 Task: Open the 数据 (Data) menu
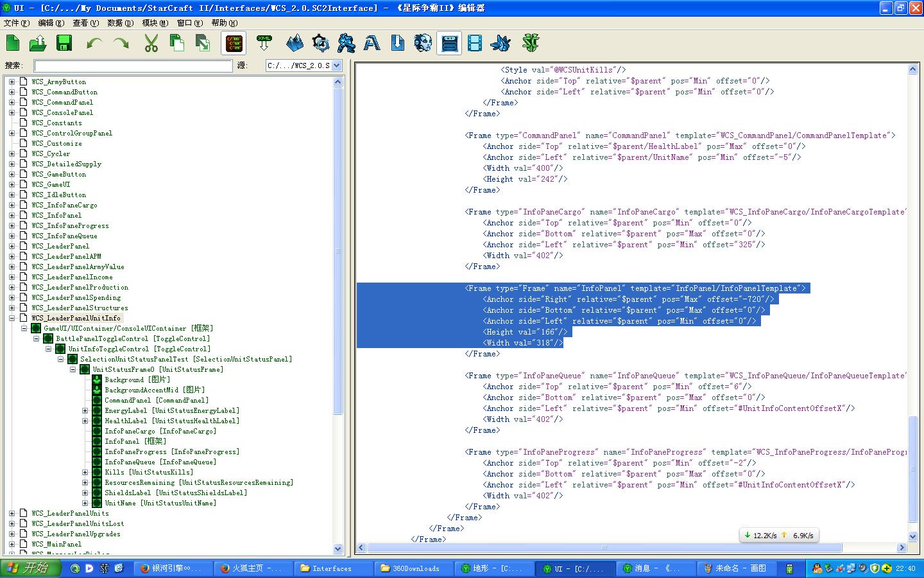(120, 22)
